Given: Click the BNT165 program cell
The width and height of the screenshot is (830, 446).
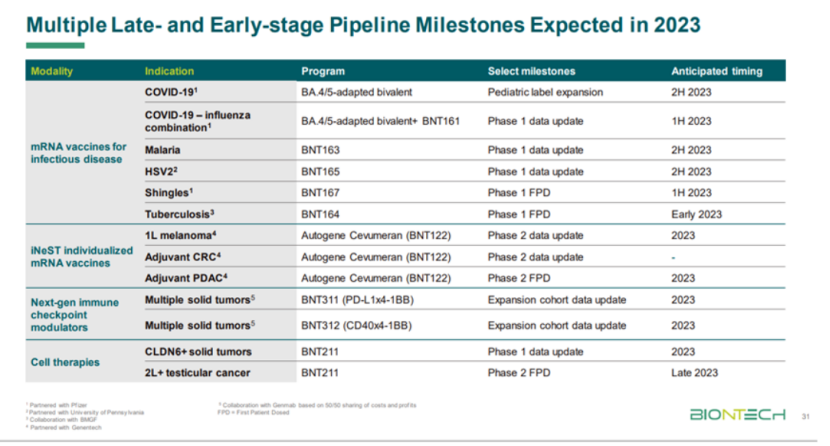Looking at the screenshot, I should tap(320, 171).
